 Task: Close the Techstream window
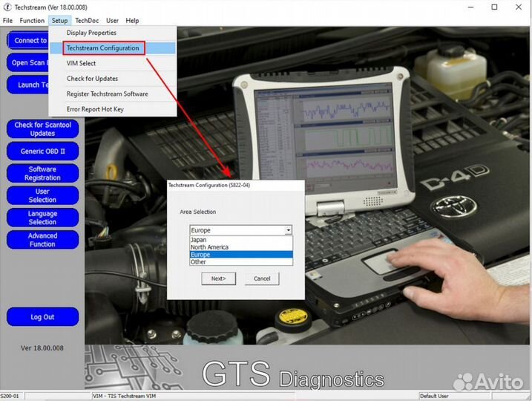519,7
